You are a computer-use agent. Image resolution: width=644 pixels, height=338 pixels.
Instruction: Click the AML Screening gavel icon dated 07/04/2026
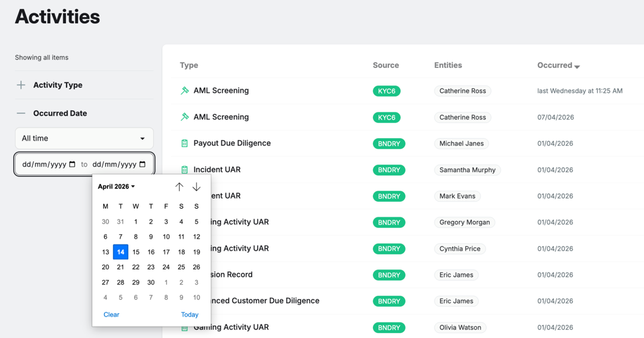(x=184, y=117)
